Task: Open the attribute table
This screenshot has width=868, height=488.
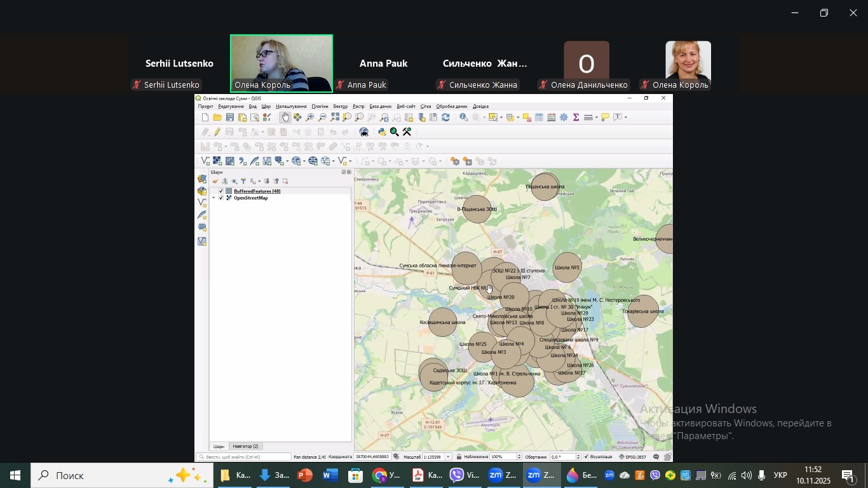Action: click(x=539, y=117)
